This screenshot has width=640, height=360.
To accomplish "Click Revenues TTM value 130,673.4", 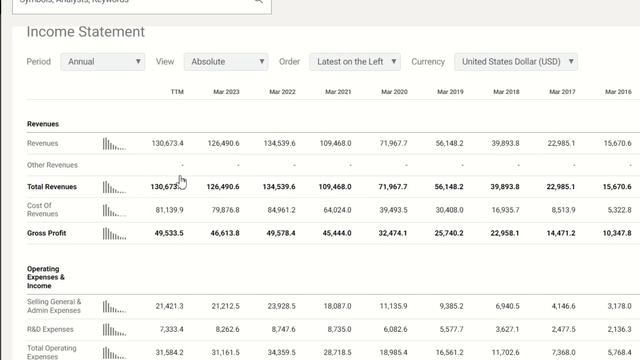I will (x=167, y=143).
